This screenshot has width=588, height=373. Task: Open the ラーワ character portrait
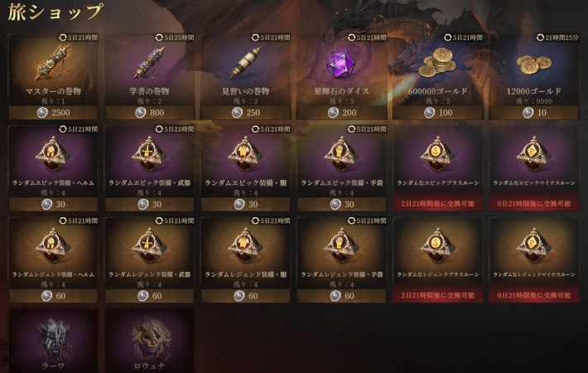pyautogui.click(x=53, y=340)
